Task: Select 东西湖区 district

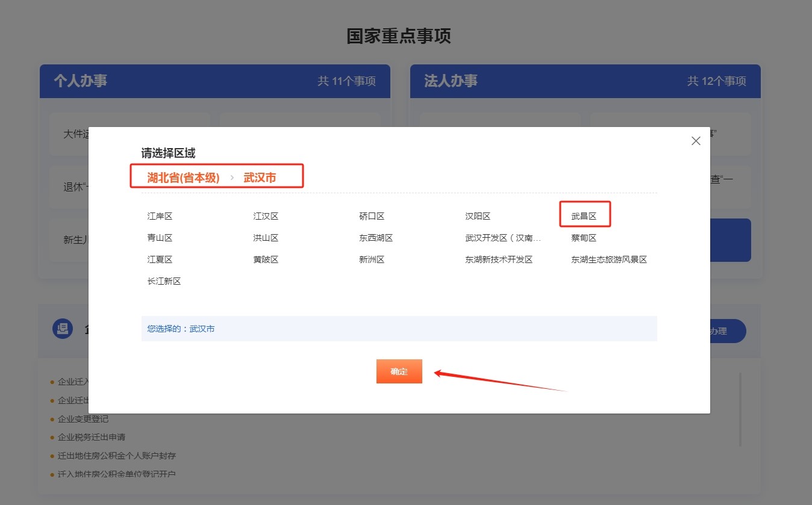Action: (376, 238)
